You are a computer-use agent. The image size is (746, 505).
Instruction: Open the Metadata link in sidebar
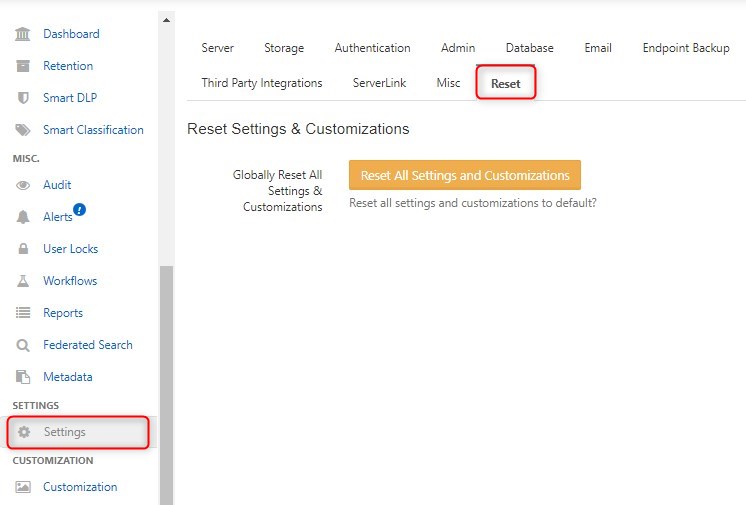point(68,377)
